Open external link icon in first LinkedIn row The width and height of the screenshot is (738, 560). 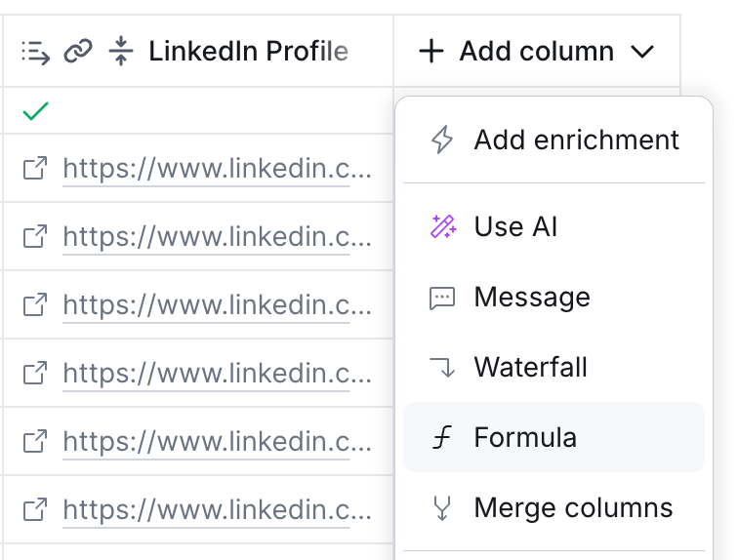tap(35, 169)
